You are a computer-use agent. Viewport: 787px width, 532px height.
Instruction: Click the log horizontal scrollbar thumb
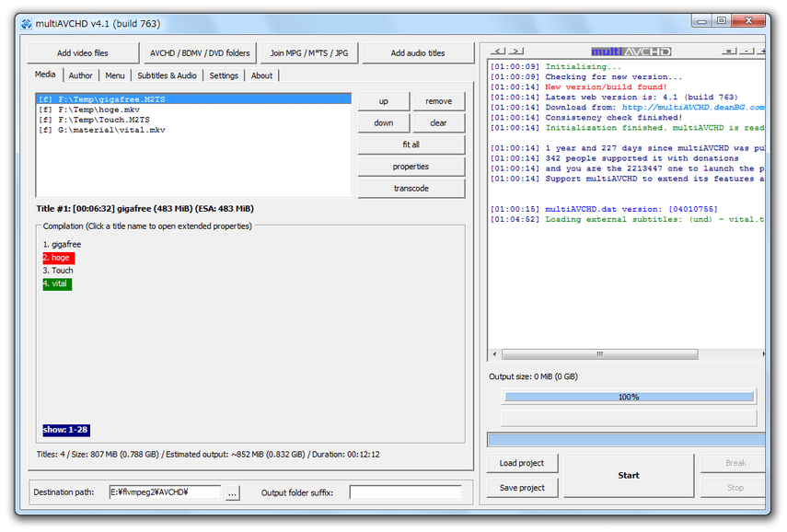click(x=600, y=354)
